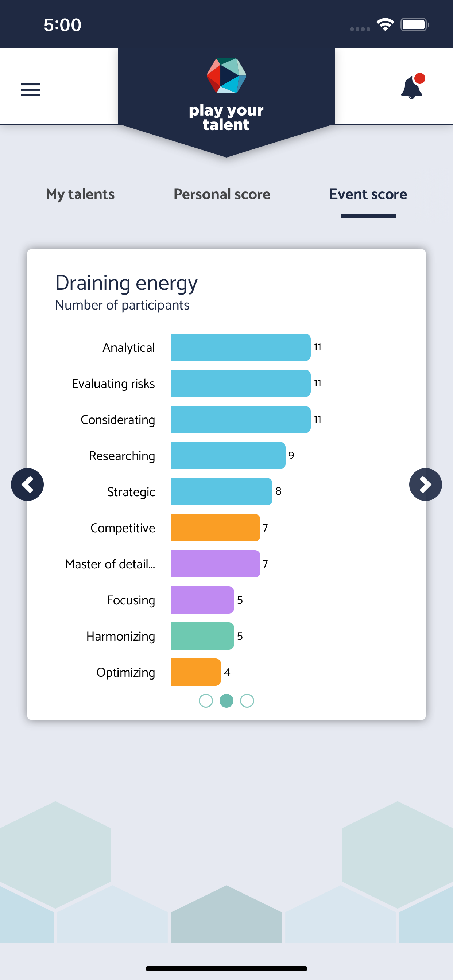Select the Optimizing label

(x=125, y=672)
